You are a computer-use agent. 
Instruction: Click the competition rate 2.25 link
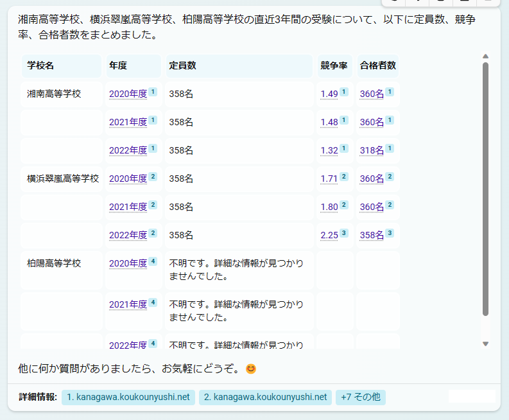[x=329, y=235]
